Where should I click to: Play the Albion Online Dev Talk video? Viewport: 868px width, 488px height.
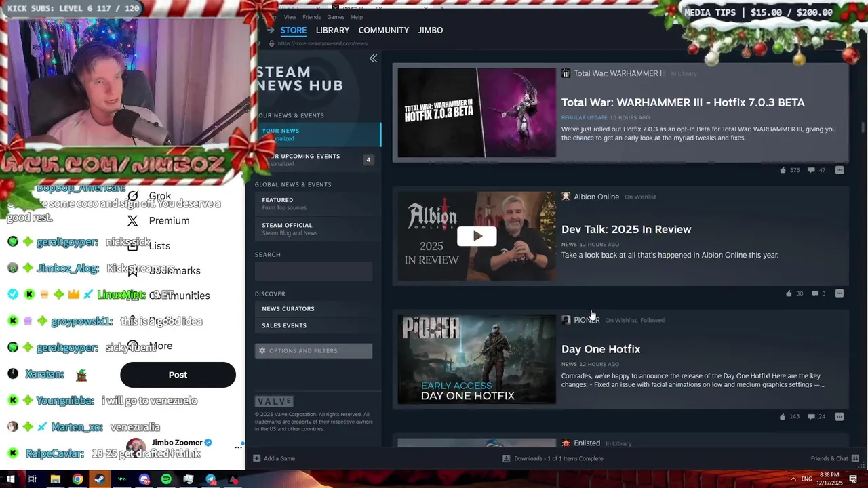(477, 236)
